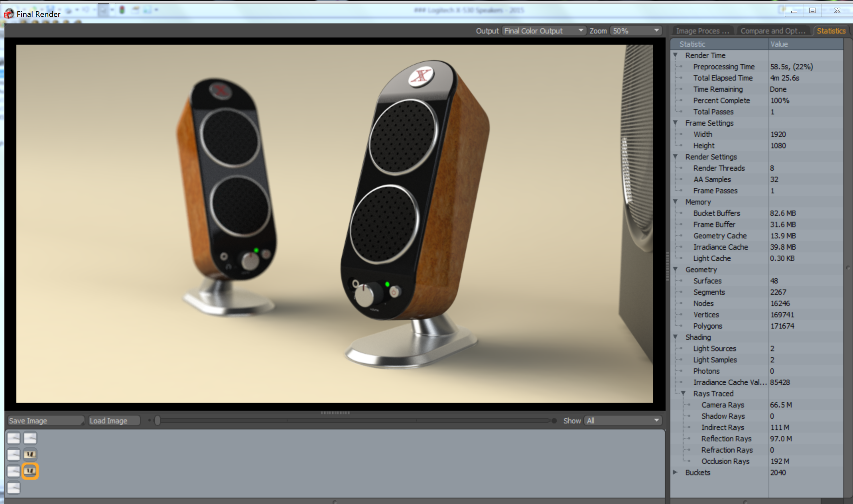
Task: Click the Load Image button
Action: [x=114, y=420]
